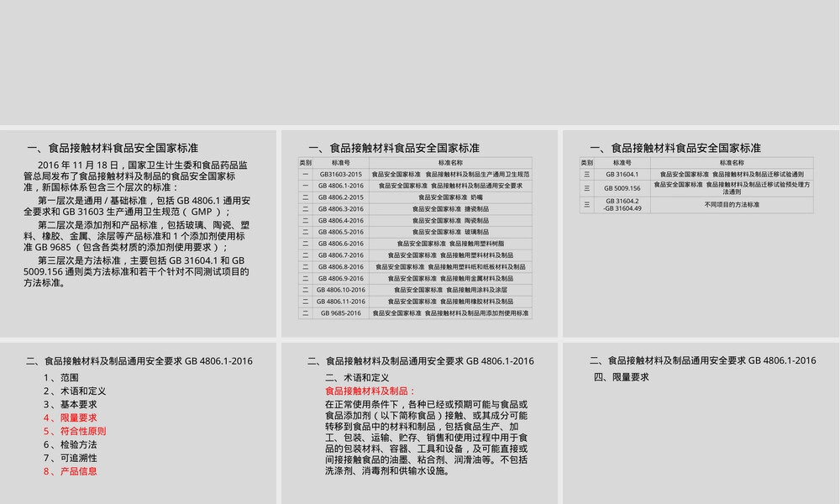This screenshot has height=504, width=840.
Task: Click table cell 'GB 4806.9-2016'
Action: click(x=341, y=279)
